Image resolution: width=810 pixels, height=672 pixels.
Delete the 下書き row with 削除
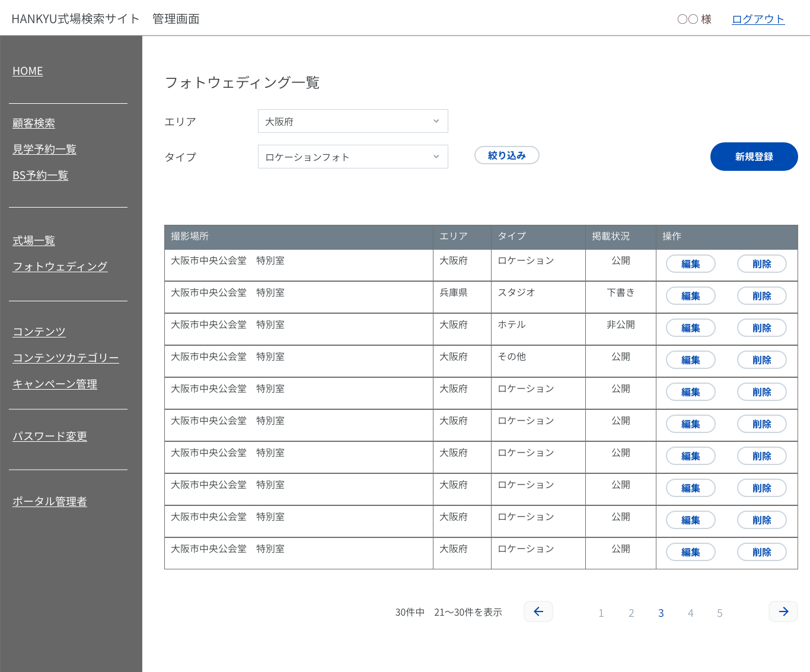761,296
